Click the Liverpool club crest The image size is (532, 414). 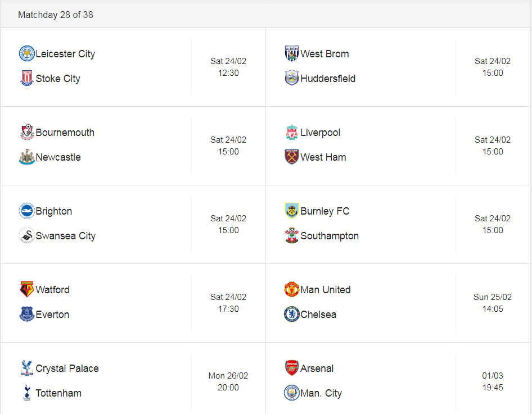click(291, 132)
